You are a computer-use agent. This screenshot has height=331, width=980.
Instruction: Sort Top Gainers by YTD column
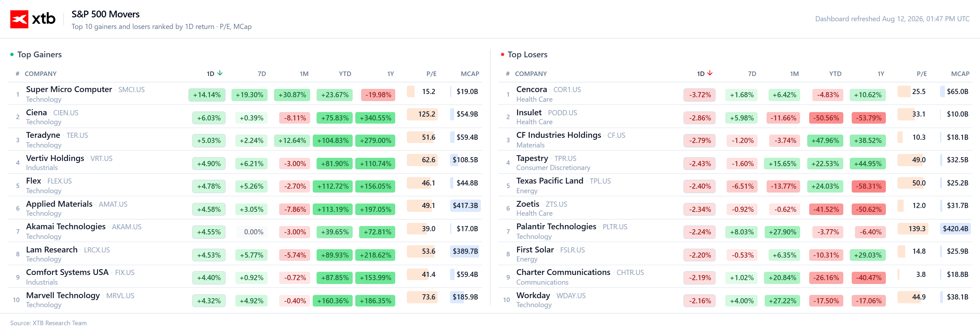[345, 74]
